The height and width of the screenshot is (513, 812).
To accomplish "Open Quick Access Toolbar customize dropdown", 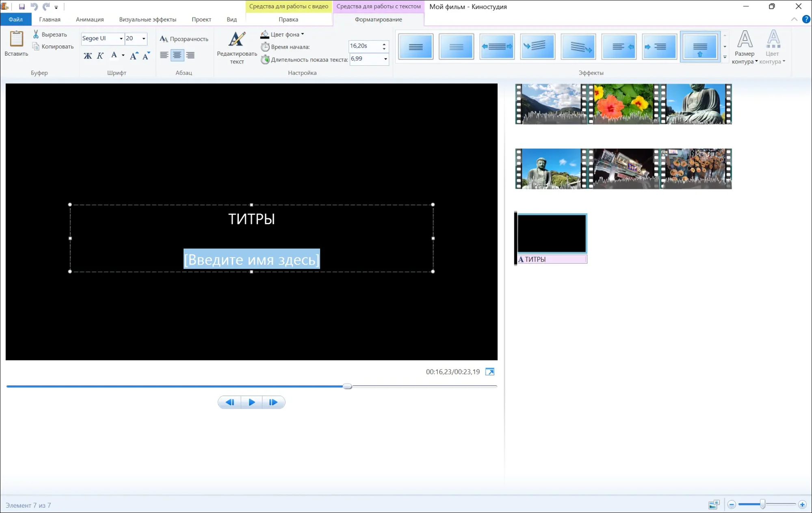I will 56,7.
